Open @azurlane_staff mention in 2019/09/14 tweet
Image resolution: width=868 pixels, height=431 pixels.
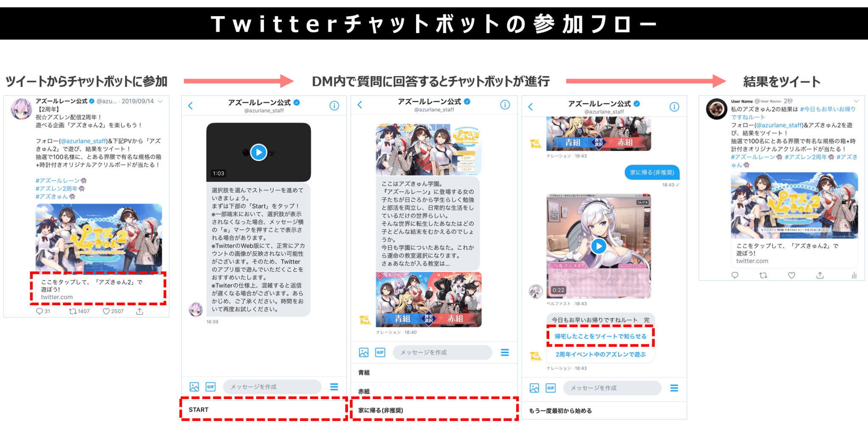83,141
